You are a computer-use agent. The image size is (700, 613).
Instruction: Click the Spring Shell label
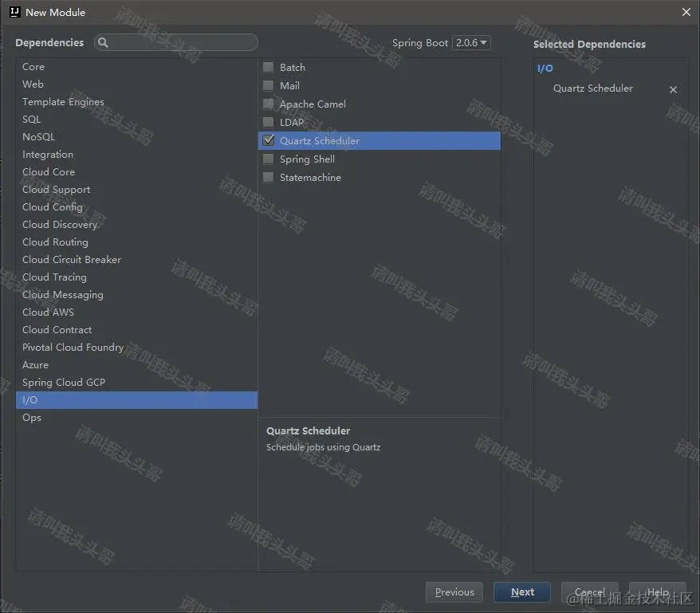(x=307, y=159)
